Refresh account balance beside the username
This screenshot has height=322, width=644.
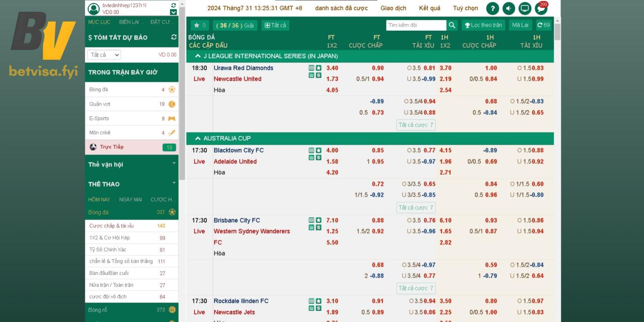coord(174,5)
